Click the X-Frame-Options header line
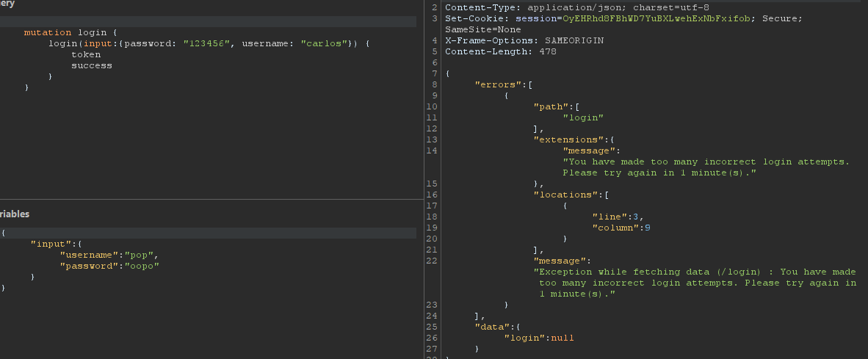868x359 pixels. click(524, 40)
